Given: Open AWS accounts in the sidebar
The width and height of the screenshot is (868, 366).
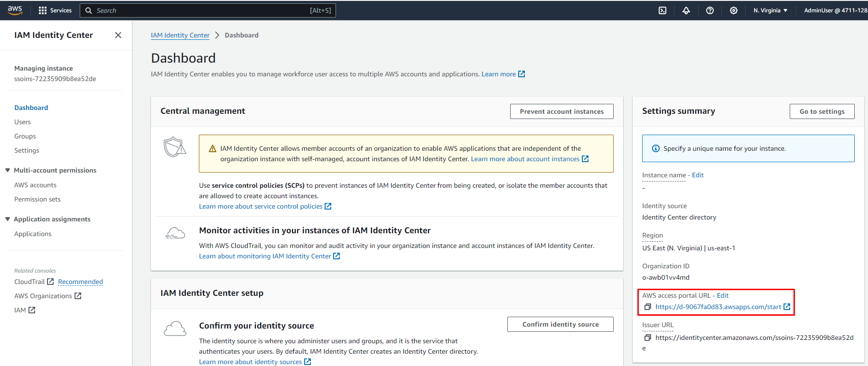Looking at the screenshot, I should coord(35,185).
